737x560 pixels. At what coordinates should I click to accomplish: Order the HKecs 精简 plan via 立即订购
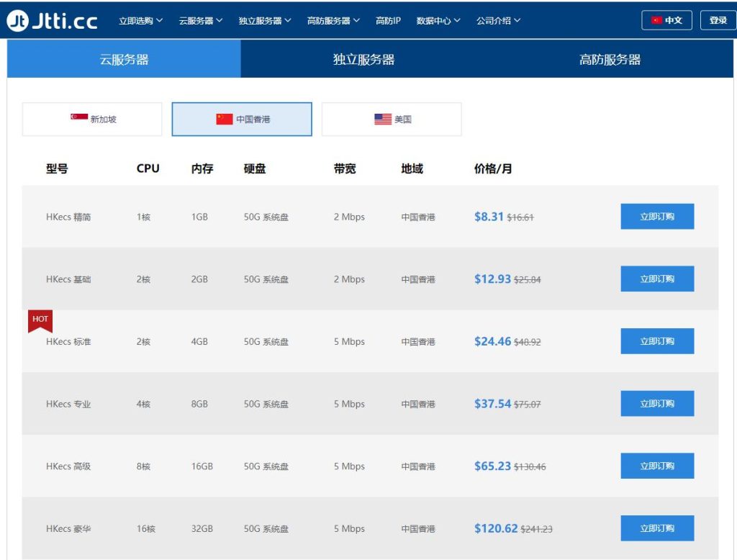pos(656,216)
